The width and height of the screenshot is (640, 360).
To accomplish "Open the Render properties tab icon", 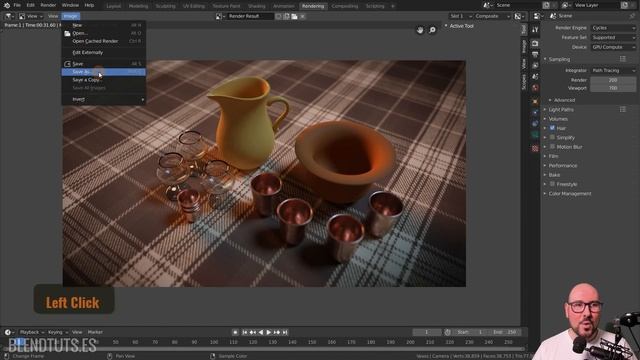I will 535,43.
